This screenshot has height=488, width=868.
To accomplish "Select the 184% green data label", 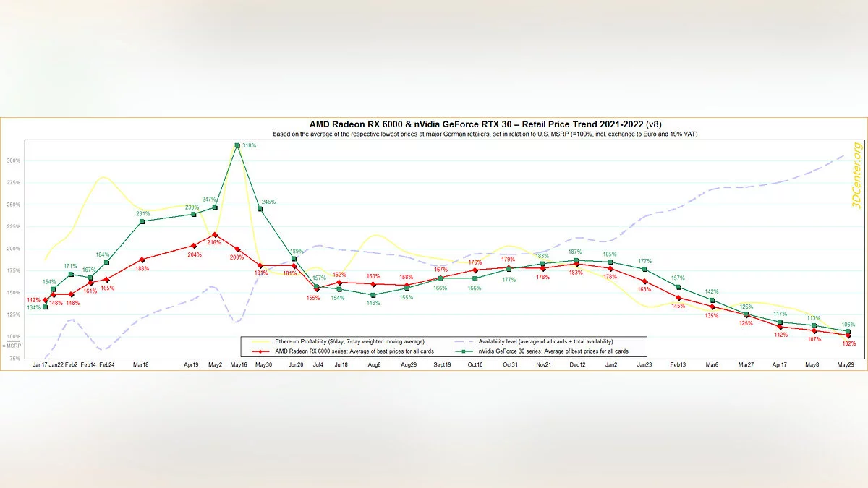I will click(103, 254).
